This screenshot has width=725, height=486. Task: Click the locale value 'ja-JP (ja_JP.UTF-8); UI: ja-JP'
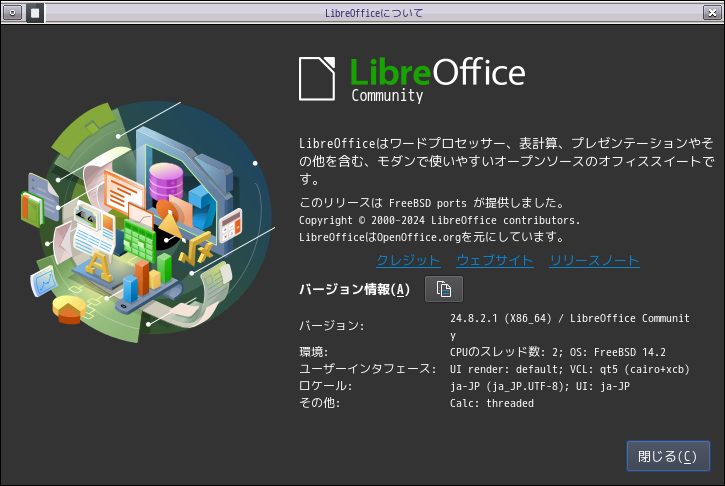tap(540, 386)
